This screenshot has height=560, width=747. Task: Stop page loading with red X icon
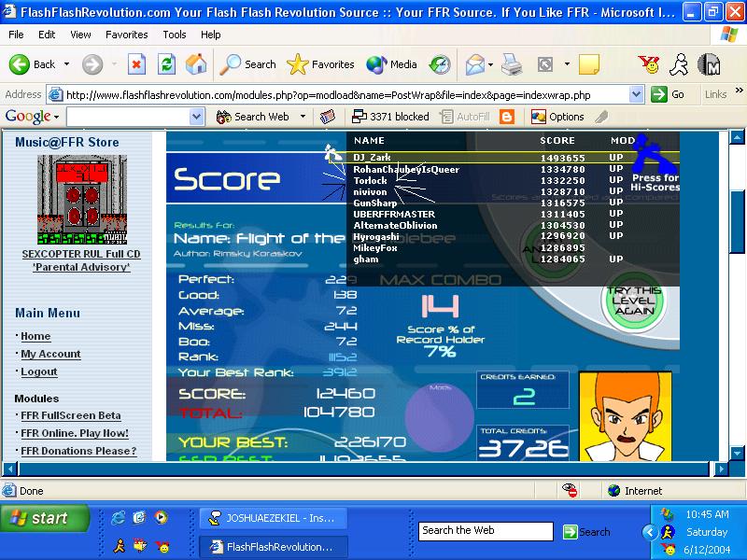click(x=136, y=64)
